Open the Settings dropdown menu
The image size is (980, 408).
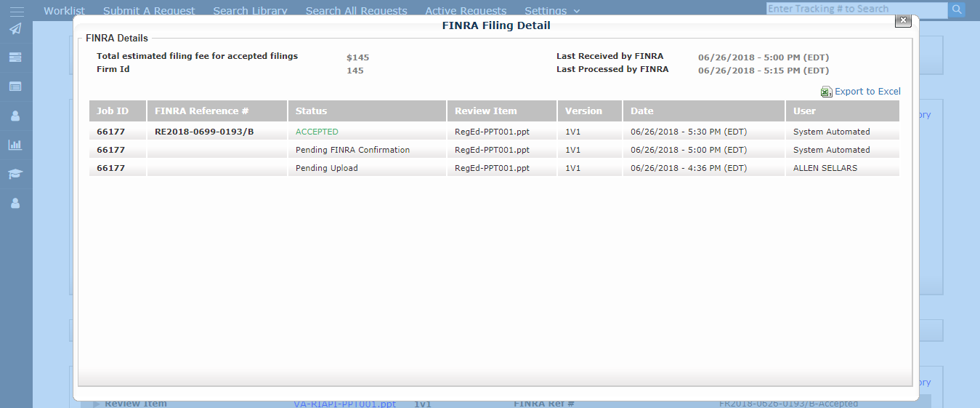(552, 11)
